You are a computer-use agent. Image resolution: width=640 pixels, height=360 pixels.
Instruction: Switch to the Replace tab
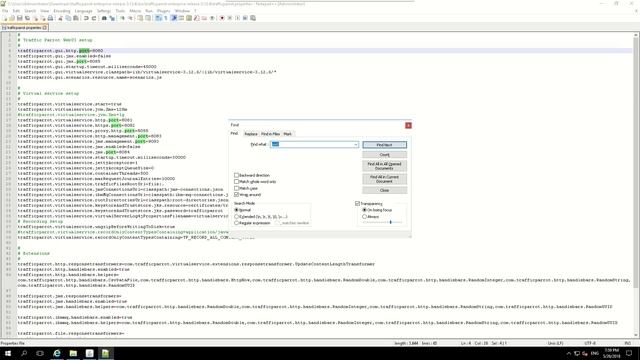(x=251, y=134)
